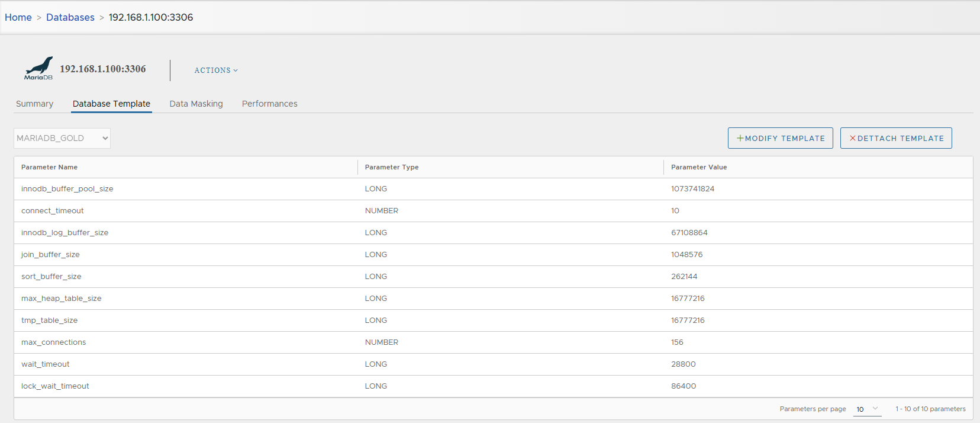Open the Databases breadcrumb link
This screenshot has width=980, height=423.
pos(70,17)
